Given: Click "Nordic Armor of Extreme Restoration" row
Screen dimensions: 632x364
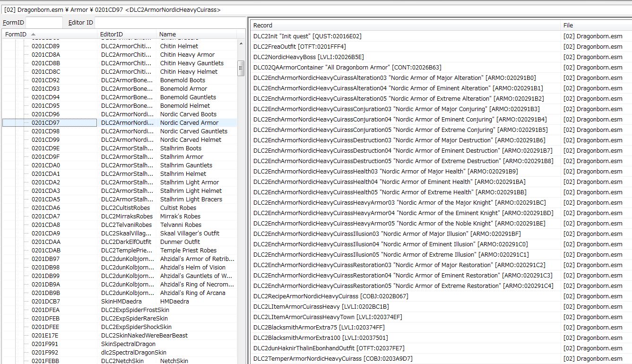Looking at the screenshot, I should tap(441, 286).
